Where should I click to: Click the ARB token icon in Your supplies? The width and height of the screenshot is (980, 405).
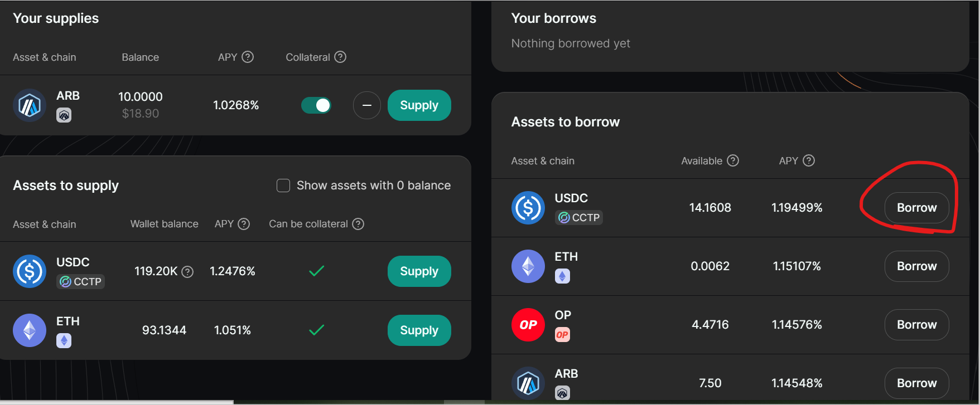30,105
